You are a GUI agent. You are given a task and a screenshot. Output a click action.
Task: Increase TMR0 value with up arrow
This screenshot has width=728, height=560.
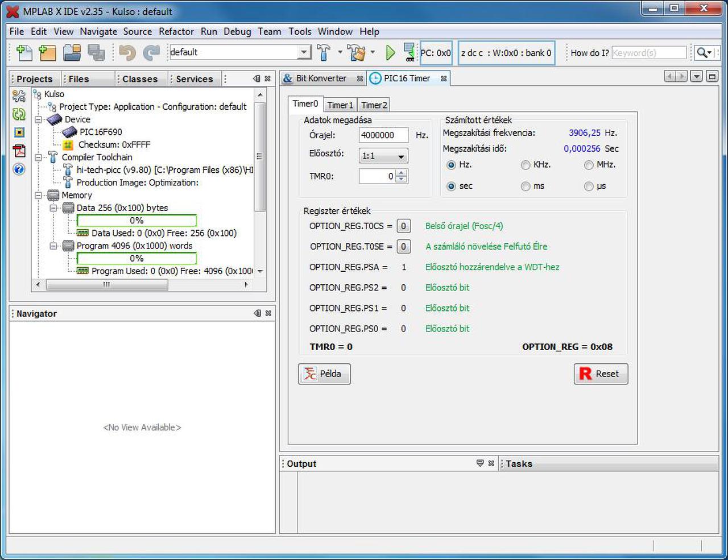click(x=402, y=173)
